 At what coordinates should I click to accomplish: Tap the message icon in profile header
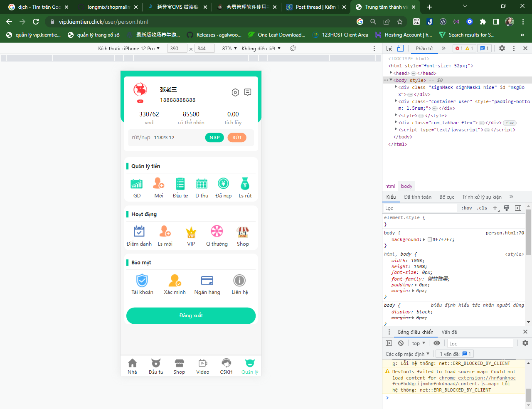[248, 92]
